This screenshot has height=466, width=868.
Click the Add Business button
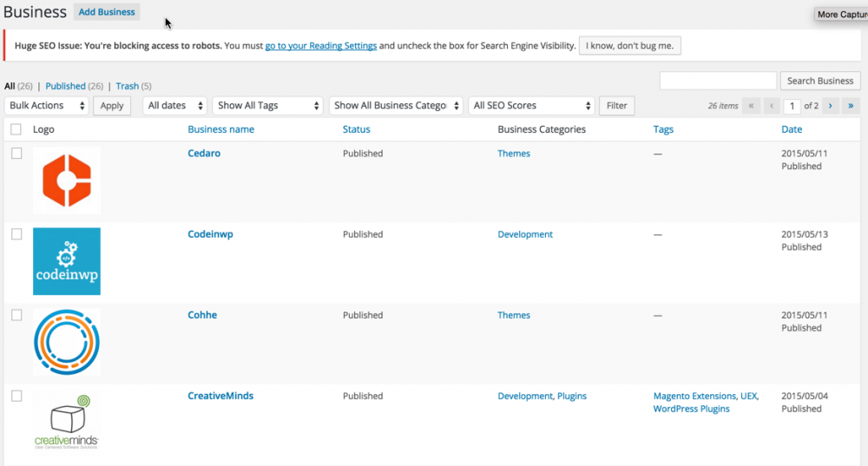click(107, 12)
